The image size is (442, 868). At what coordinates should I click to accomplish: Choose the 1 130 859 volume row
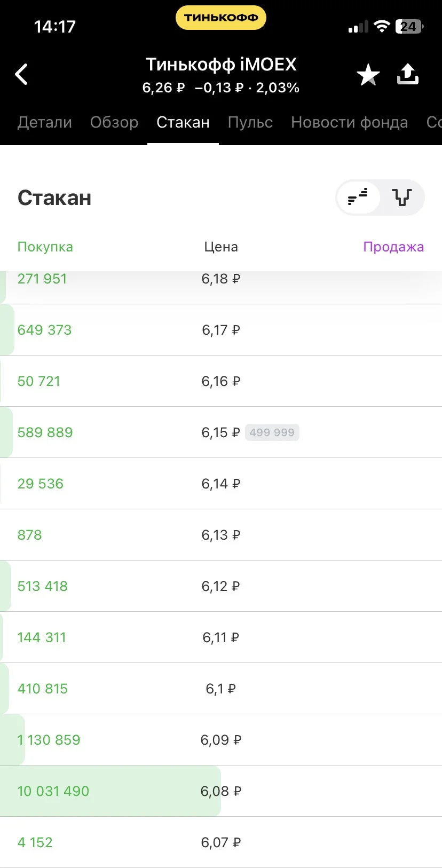[221, 740]
